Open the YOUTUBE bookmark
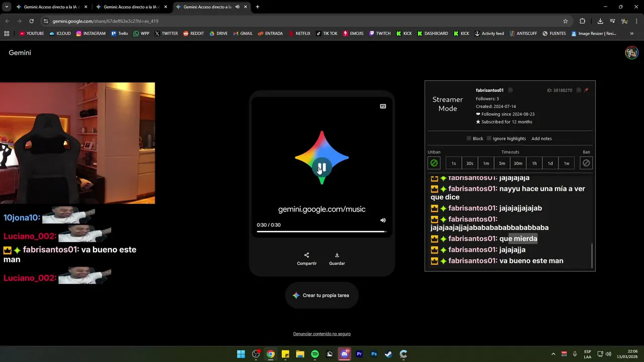644x362 pixels. pyautogui.click(x=32, y=34)
